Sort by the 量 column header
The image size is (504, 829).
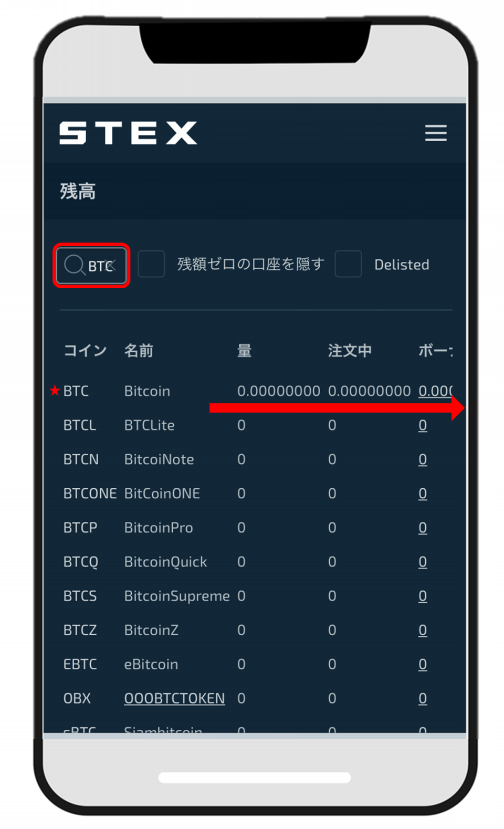(244, 351)
